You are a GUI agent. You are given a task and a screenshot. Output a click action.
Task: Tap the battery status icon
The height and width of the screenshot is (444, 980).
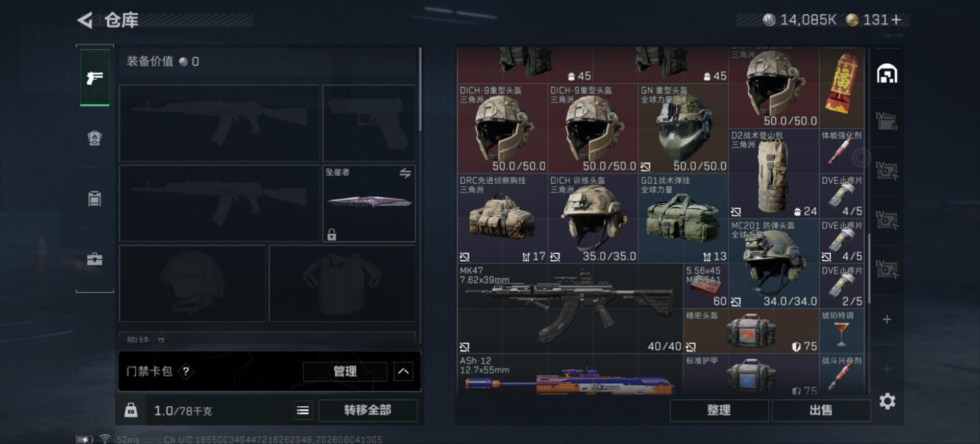(85, 439)
